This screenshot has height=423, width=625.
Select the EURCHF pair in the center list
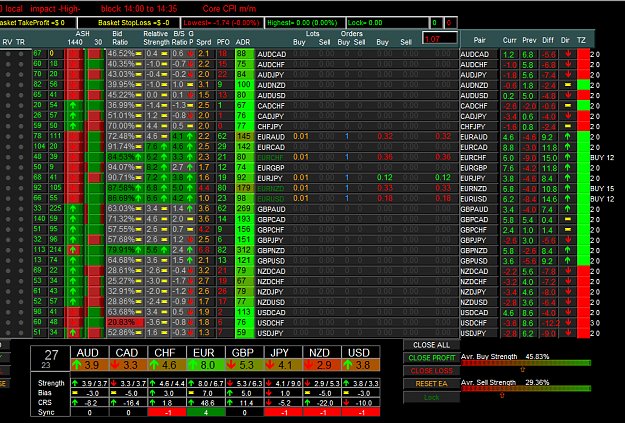[271, 157]
